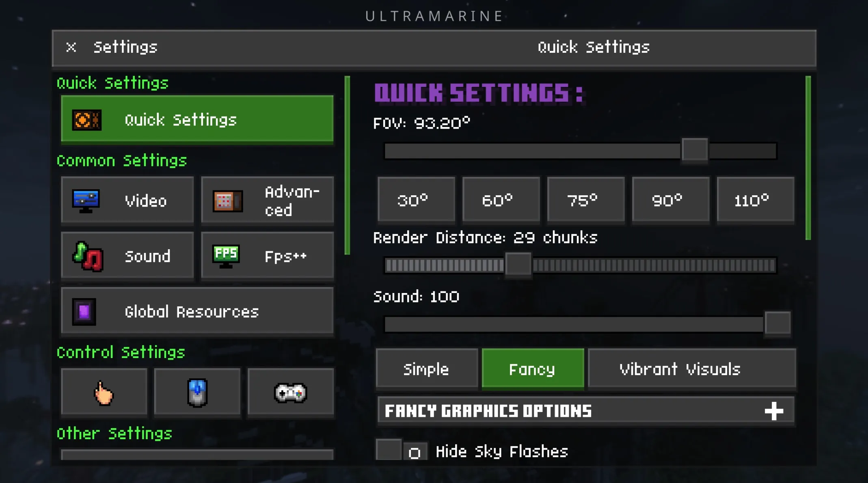Image resolution: width=868 pixels, height=483 pixels.
Task: Open Fps++ settings monitor icon
Action: coord(226,256)
